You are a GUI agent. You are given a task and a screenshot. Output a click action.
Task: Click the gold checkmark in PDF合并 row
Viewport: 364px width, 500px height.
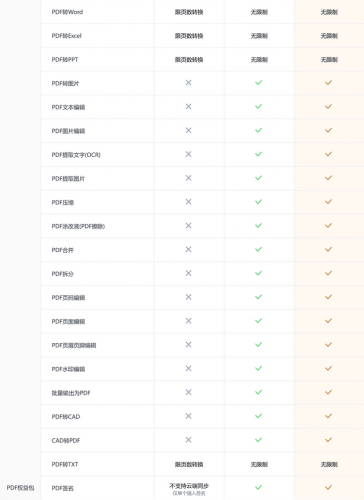tap(329, 249)
